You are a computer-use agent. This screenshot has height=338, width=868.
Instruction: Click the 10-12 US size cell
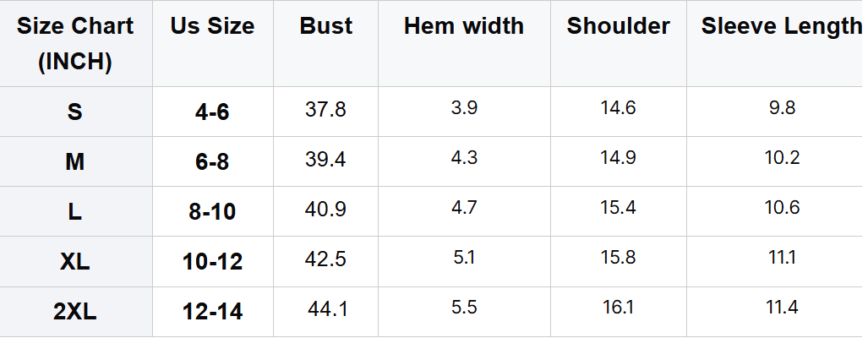(x=212, y=262)
